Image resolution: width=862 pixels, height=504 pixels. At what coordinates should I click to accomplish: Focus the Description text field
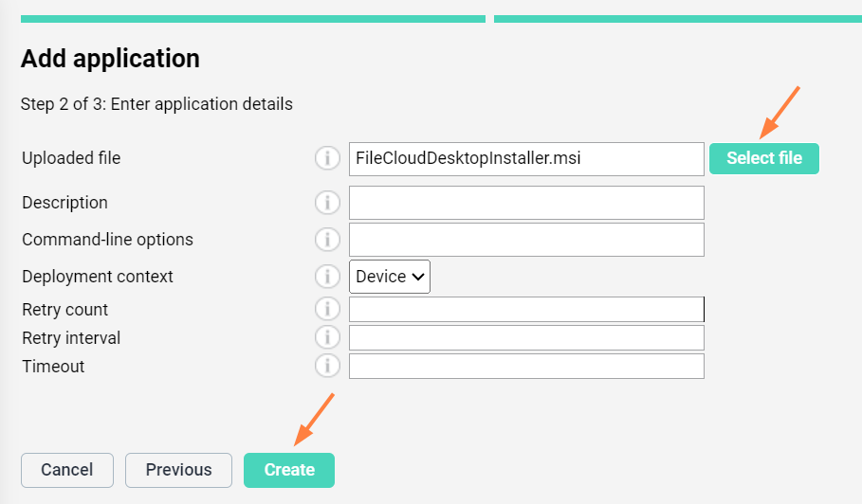pyautogui.click(x=526, y=203)
